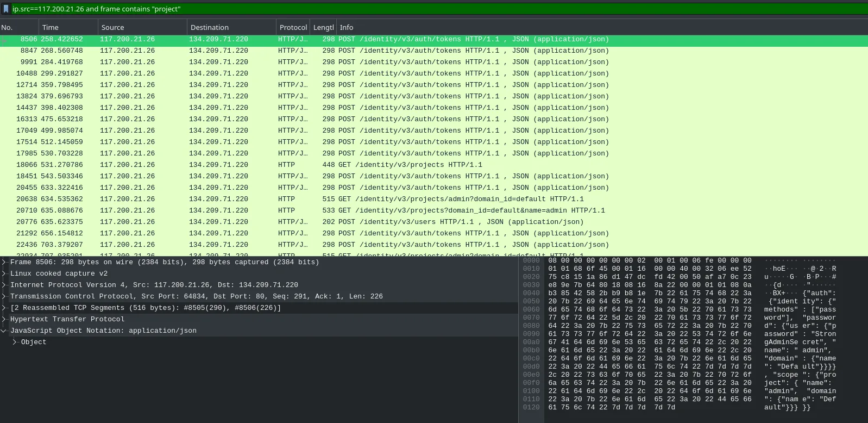868x423 pixels.
Task: Sort packets by Source column header
Action: click(x=142, y=27)
